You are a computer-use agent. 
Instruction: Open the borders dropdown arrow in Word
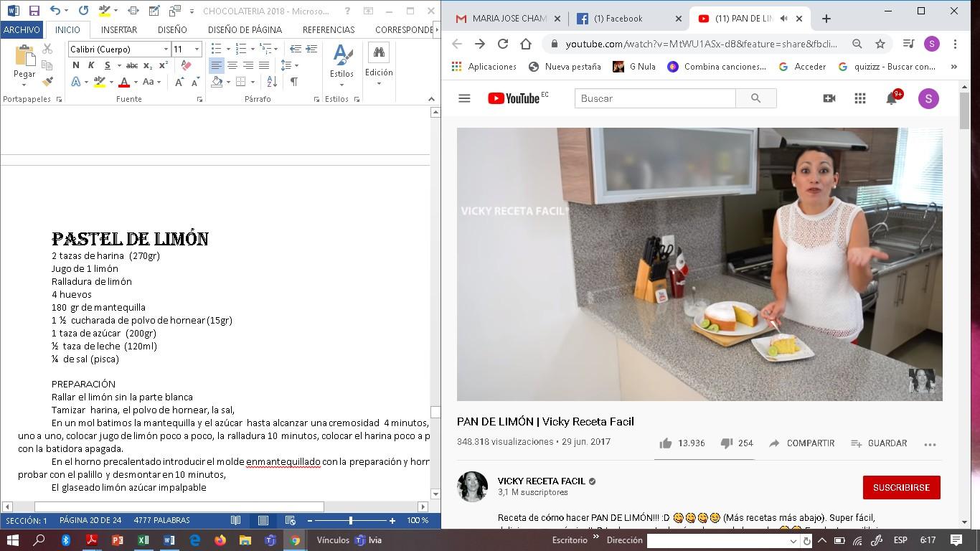(x=253, y=82)
